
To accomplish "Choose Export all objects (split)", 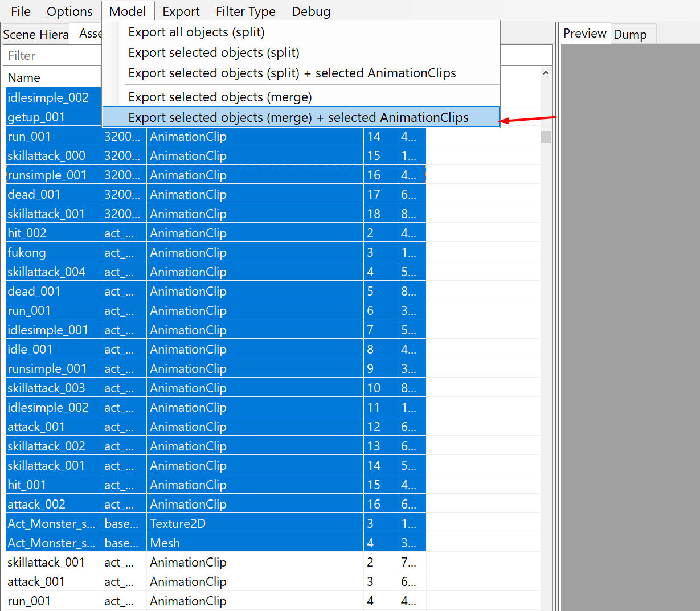I will (x=197, y=32).
